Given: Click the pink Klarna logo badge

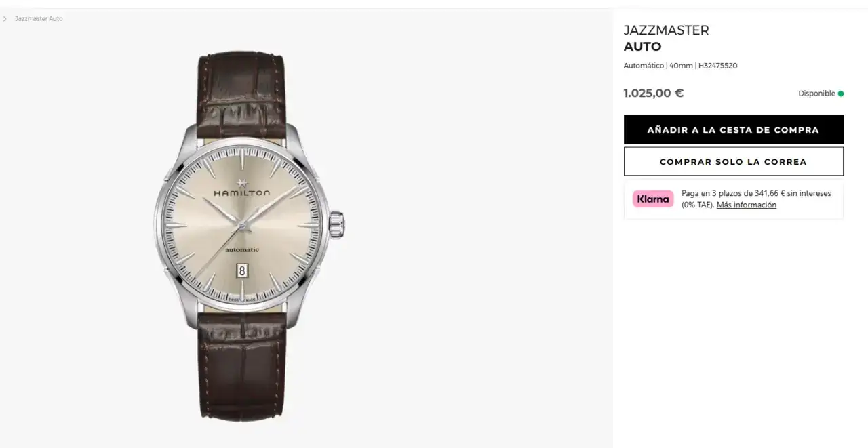Looking at the screenshot, I should pos(653,199).
